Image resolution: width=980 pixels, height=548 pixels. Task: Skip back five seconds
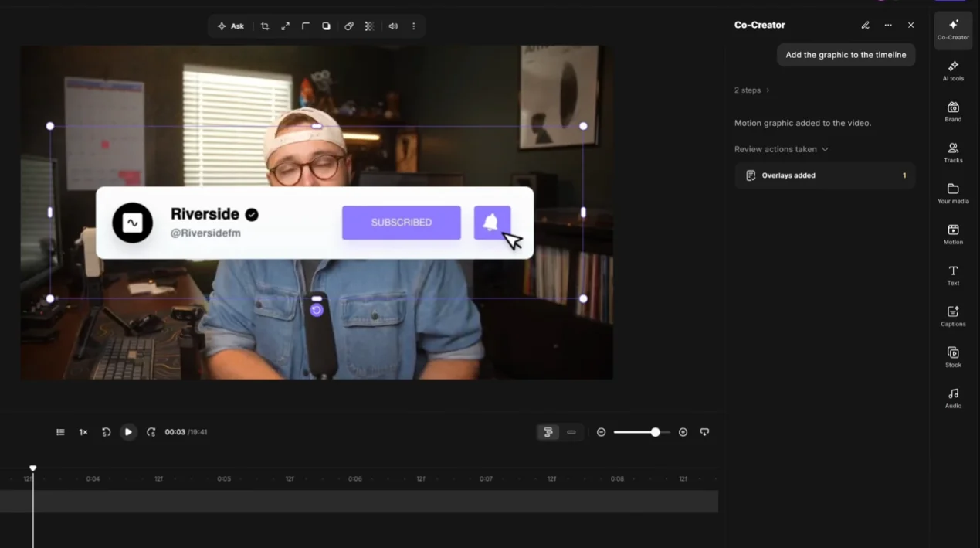(x=106, y=432)
